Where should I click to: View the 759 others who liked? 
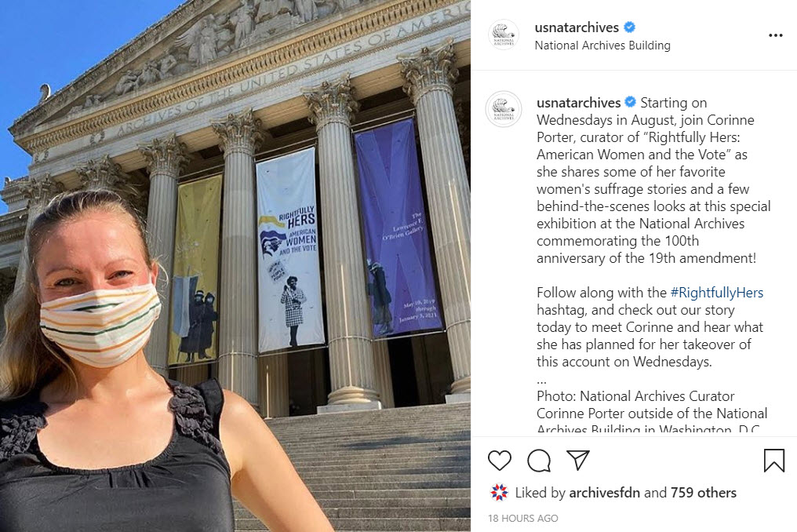[x=704, y=492]
